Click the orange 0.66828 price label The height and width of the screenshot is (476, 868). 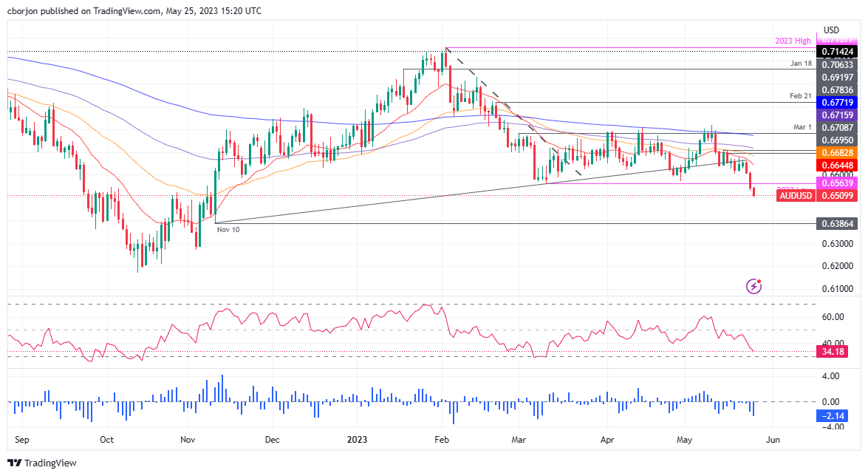click(836, 152)
